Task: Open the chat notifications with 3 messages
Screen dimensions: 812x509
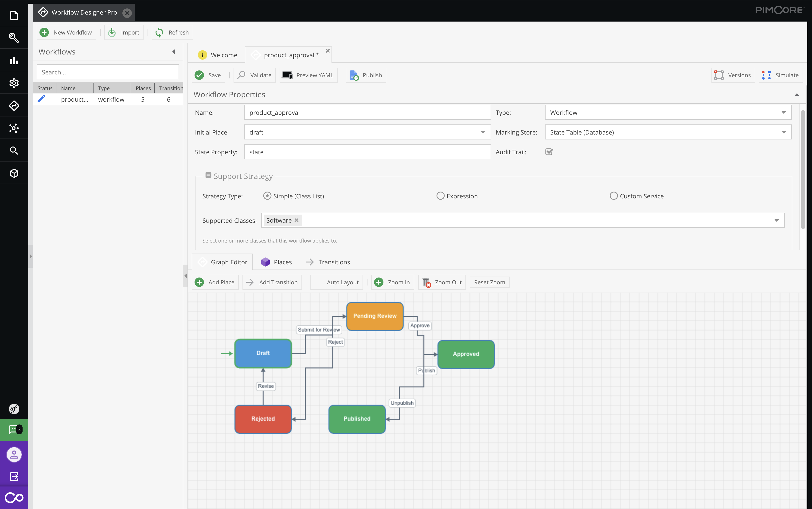Action: click(14, 430)
